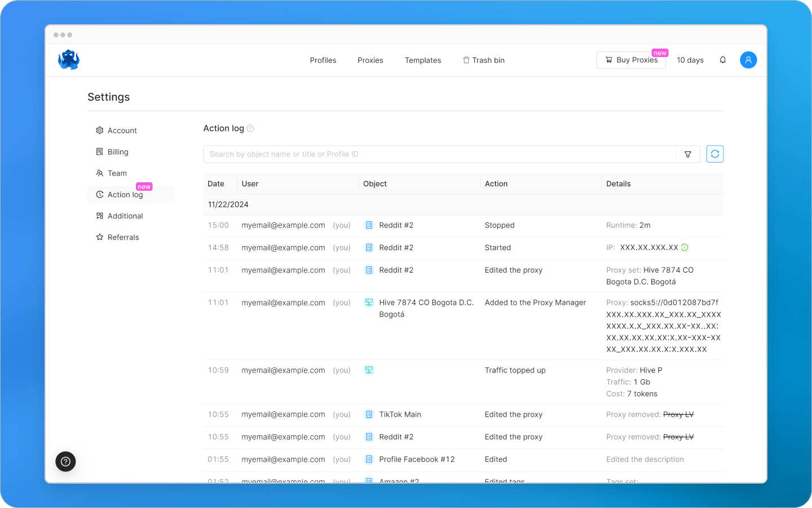Open notifications via the bell icon
This screenshot has height=508, width=812.
pyautogui.click(x=722, y=60)
